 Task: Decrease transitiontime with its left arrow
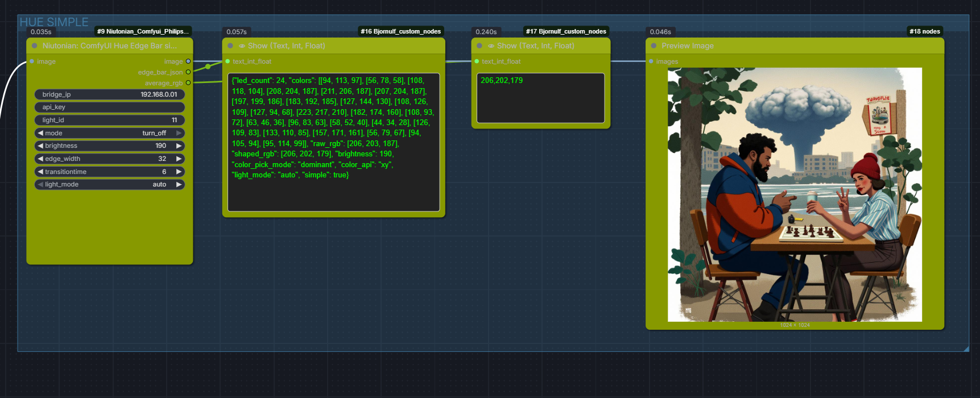pos(40,172)
